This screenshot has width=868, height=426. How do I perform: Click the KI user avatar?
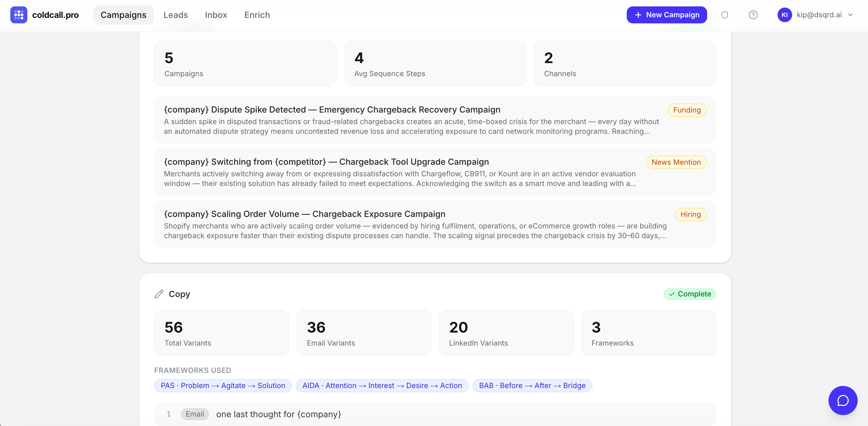click(x=784, y=15)
